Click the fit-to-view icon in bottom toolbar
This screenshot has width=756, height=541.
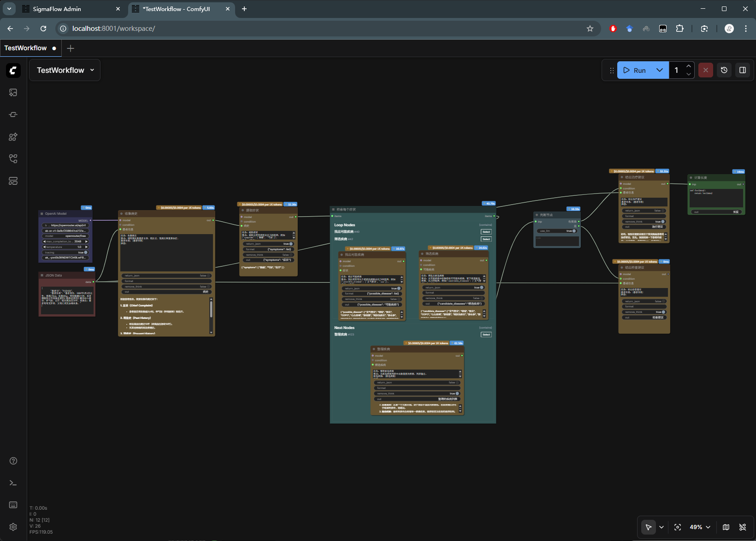tap(677, 527)
